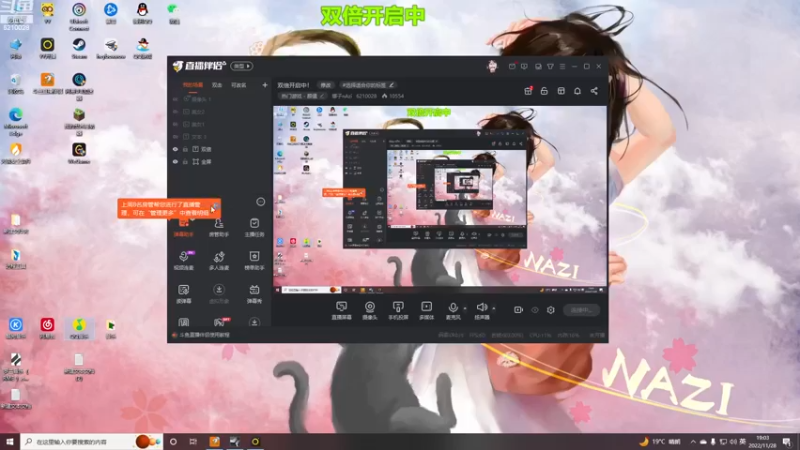The image size is (800, 450).
Task: Click the start streaming button at bottom right
Action: coord(582,310)
